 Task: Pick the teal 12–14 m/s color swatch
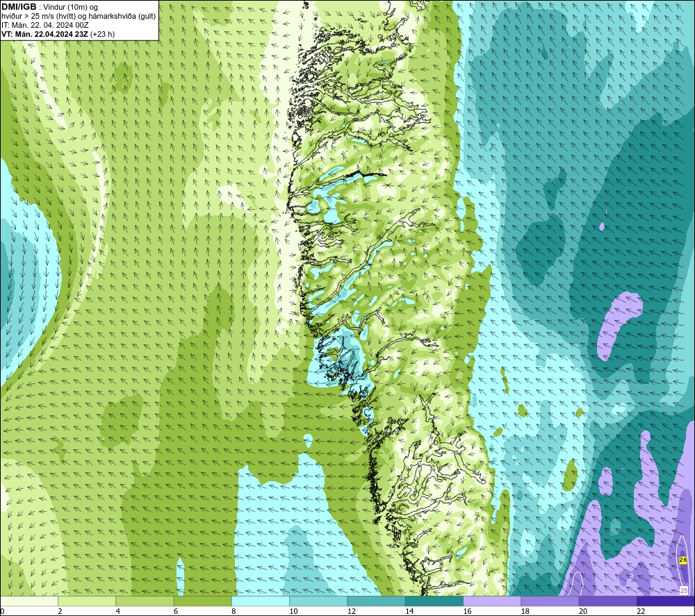(x=376, y=601)
